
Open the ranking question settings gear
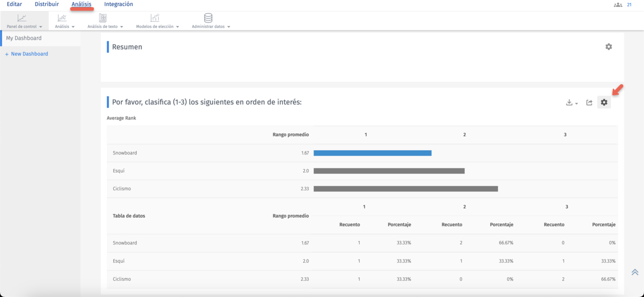(x=604, y=102)
